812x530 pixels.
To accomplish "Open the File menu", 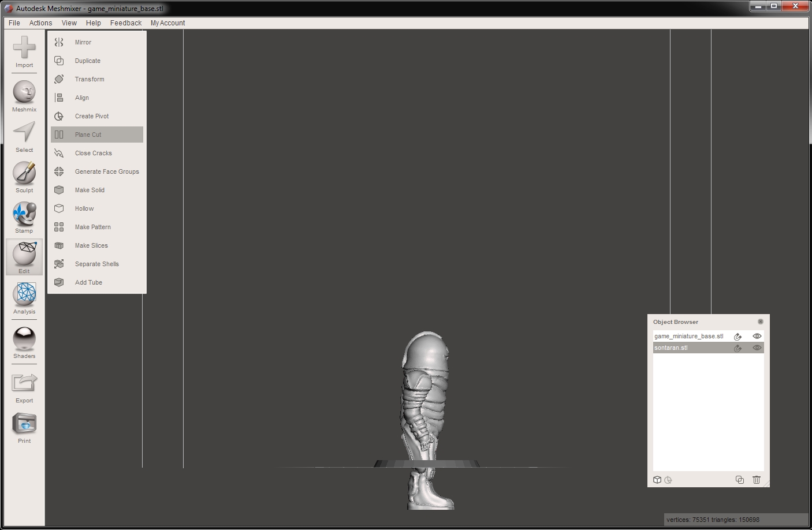I will [x=14, y=23].
